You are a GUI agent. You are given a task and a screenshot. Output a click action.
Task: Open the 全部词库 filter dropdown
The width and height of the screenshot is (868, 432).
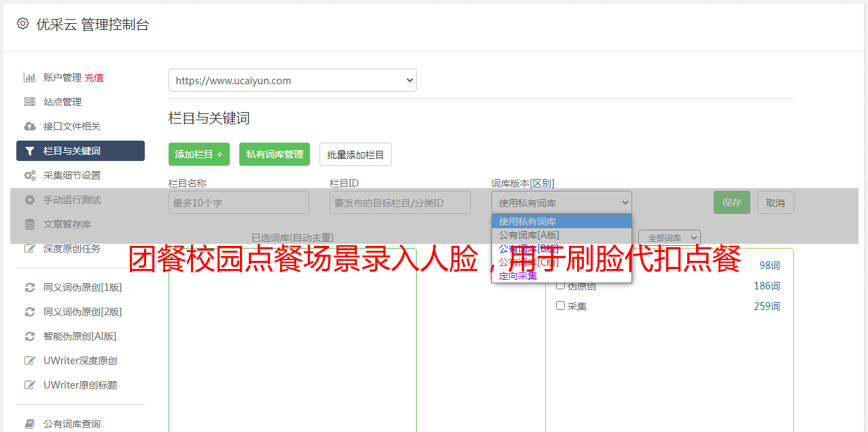tap(670, 238)
